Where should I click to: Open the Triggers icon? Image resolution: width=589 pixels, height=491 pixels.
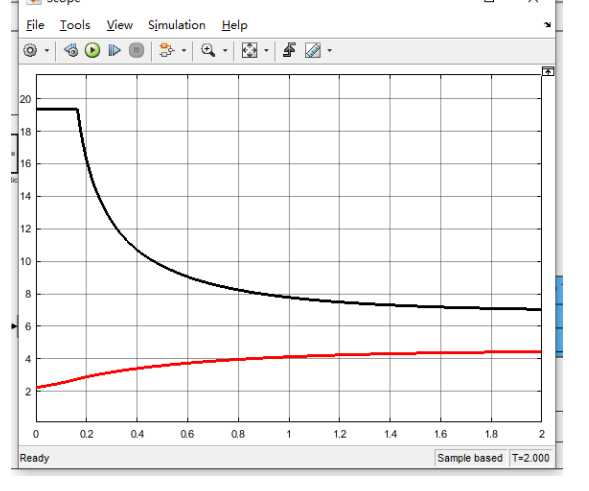coord(289,50)
